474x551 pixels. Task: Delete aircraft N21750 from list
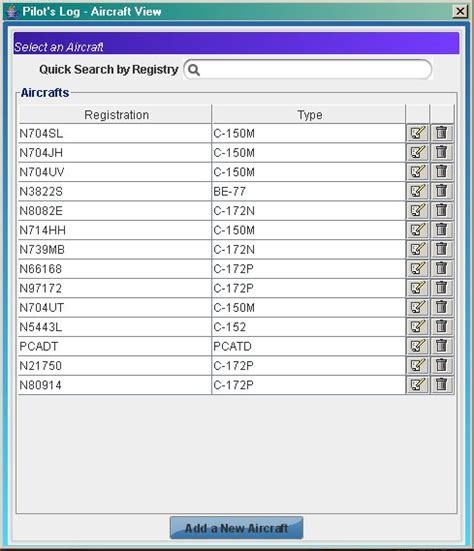coord(442,365)
